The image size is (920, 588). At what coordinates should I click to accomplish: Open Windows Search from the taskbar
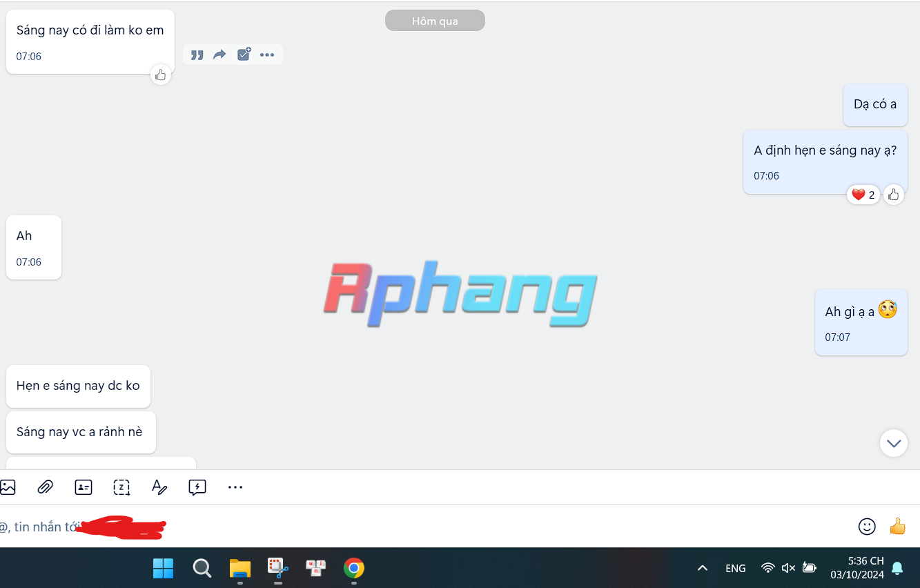click(202, 568)
